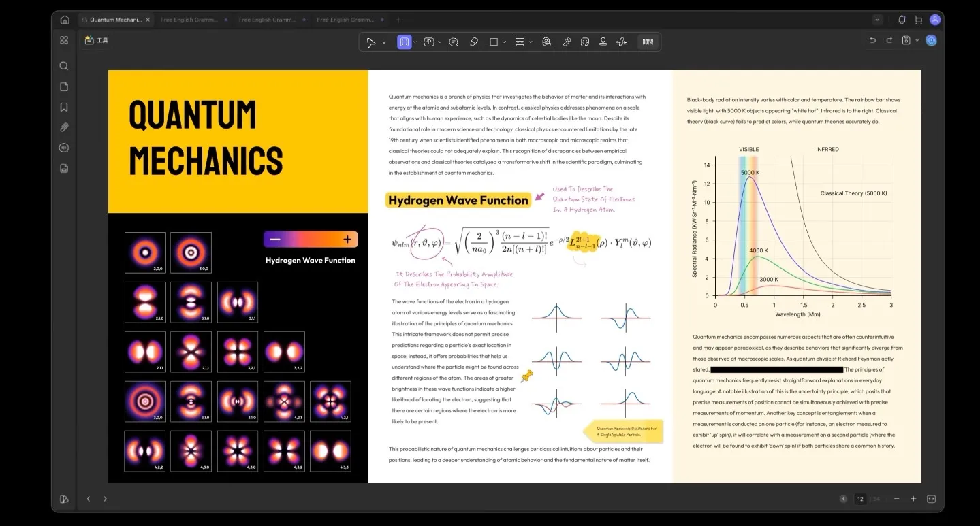Select the rectangle shape tool
This screenshot has width=980, height=526.
coord(494,42)
